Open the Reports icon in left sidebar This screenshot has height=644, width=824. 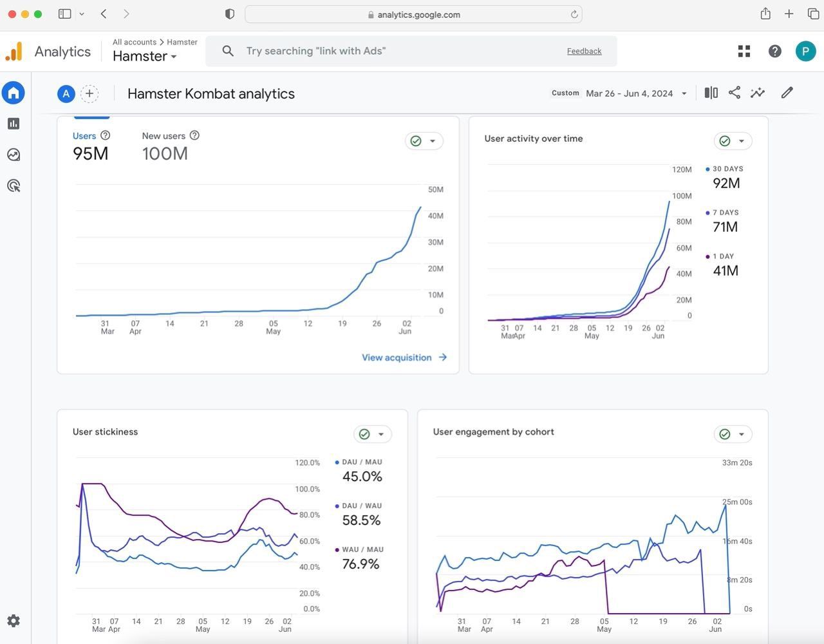click(x=14, y=124)
